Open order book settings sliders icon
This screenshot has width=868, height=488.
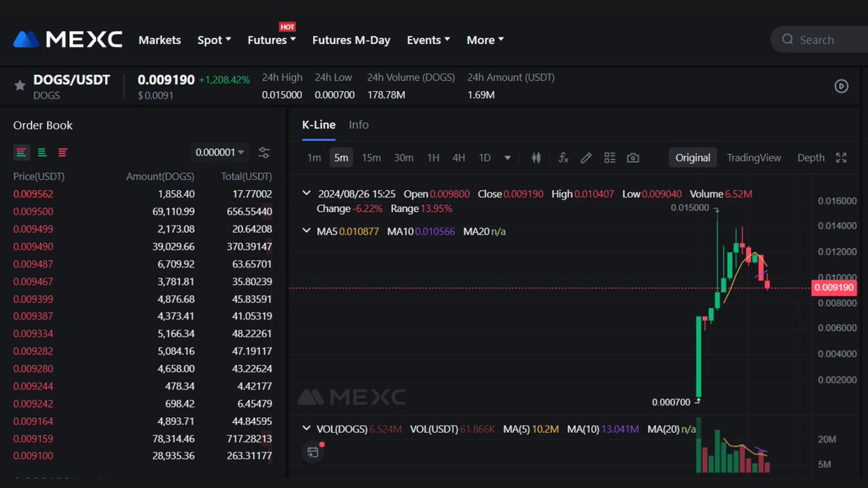[x=264, y=153]
